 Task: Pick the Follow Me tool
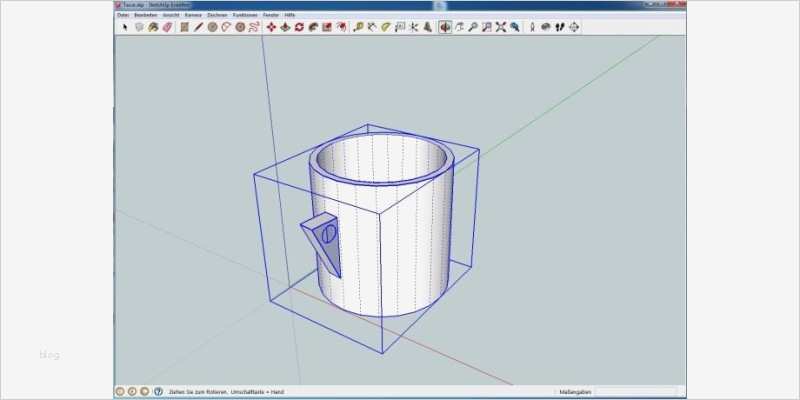[x=313, y=27]
